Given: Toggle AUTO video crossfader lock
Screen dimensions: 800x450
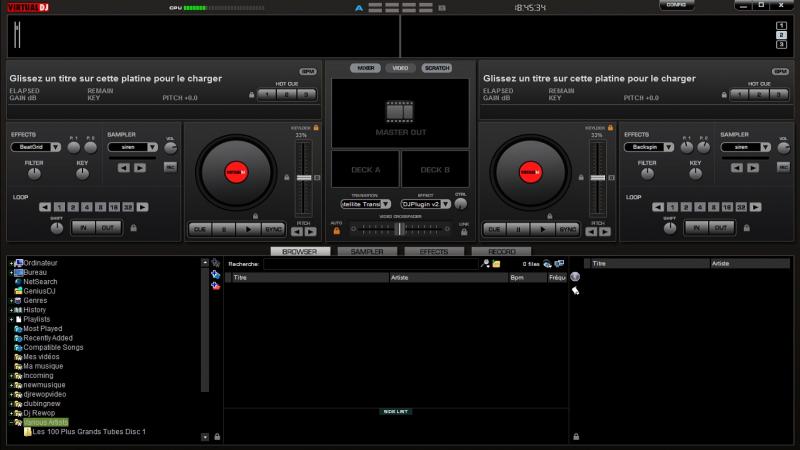Looking at the screenshot, I should 336,231.
